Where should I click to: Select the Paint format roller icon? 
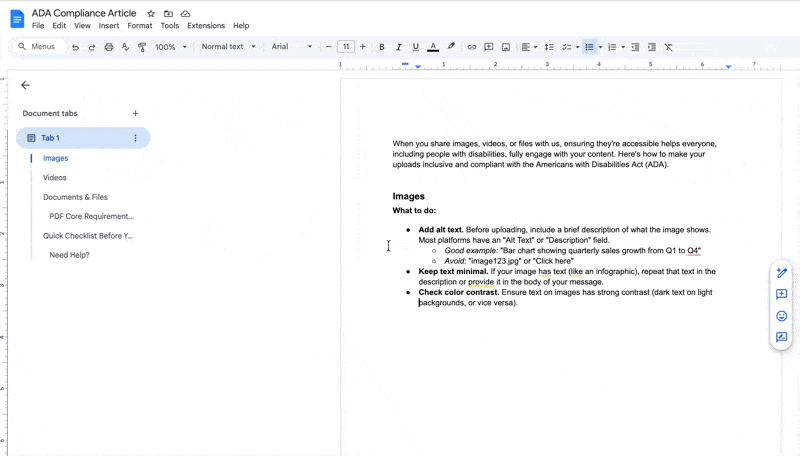coord(142,47)
